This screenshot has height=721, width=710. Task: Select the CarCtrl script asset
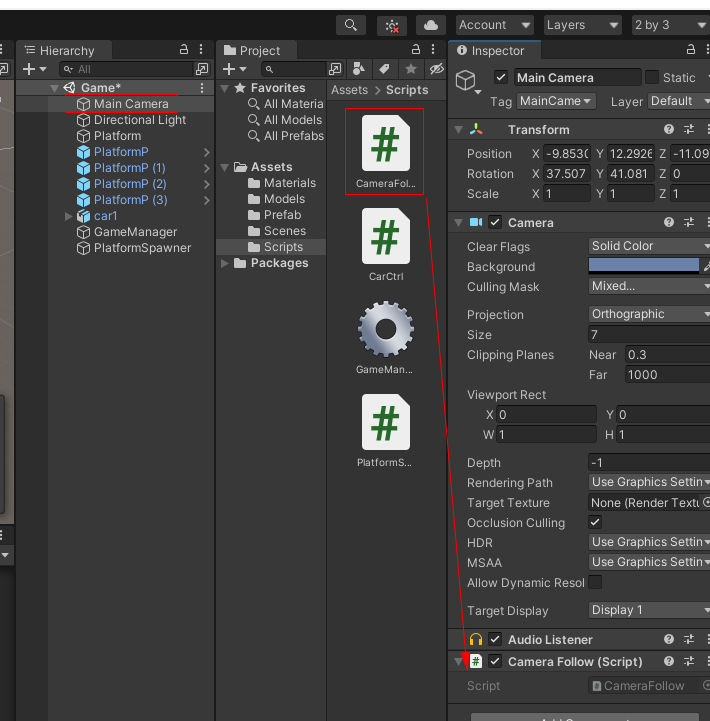tap(385, 245)
